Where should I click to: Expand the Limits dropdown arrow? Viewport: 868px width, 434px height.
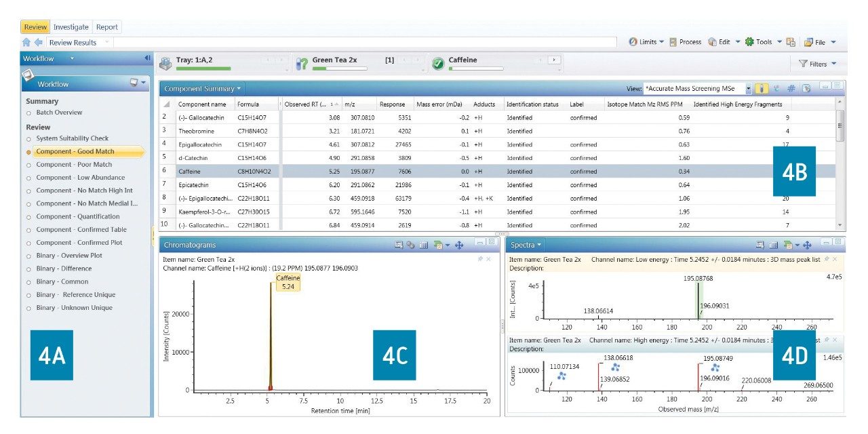tap(661, 42)
